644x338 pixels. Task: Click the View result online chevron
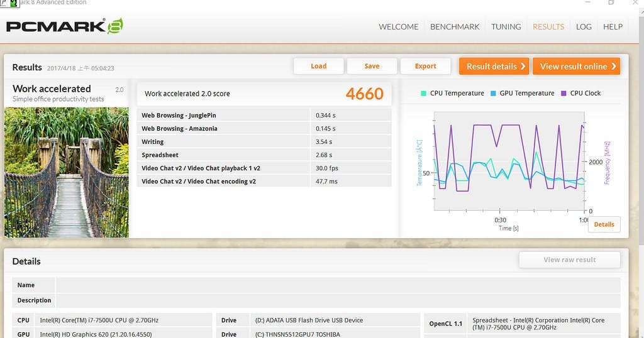[x=614, y=67]
